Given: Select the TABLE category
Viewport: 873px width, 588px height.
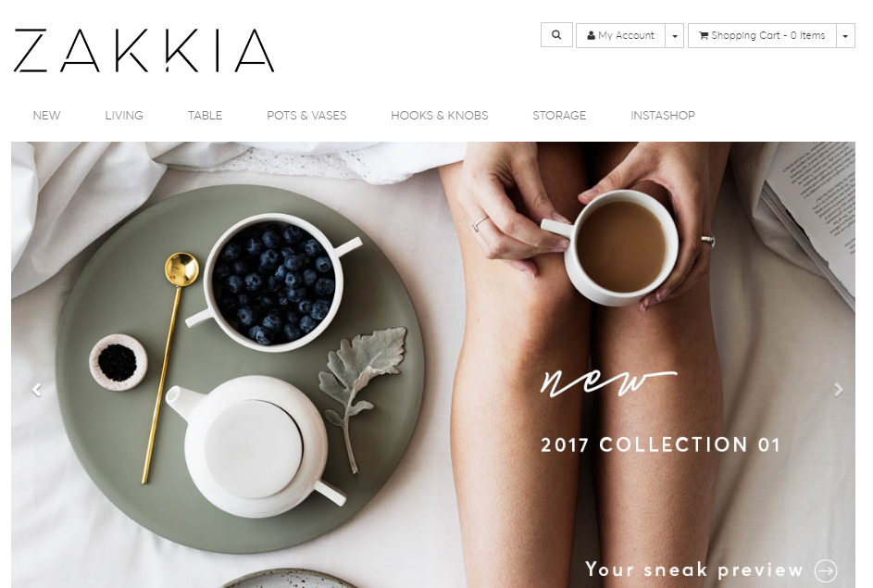Looking at the screenshot, I should (x=205, y=115).
